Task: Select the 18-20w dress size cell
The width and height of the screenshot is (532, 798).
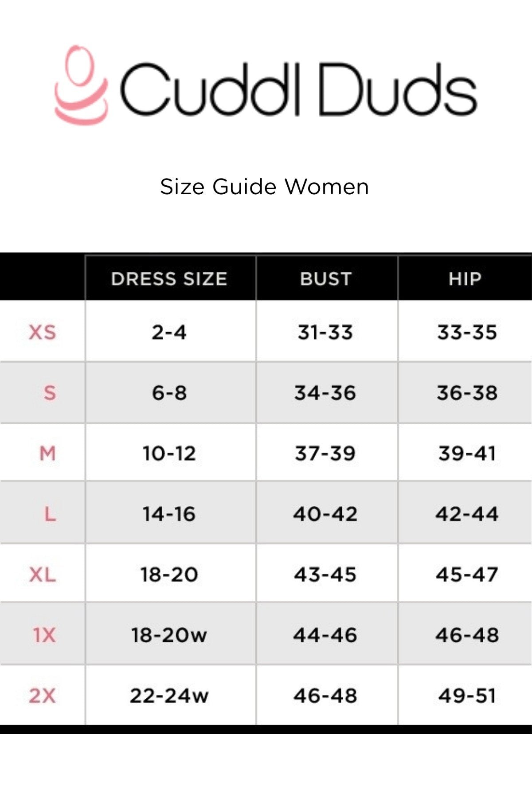Action: (x=169, y=635)
